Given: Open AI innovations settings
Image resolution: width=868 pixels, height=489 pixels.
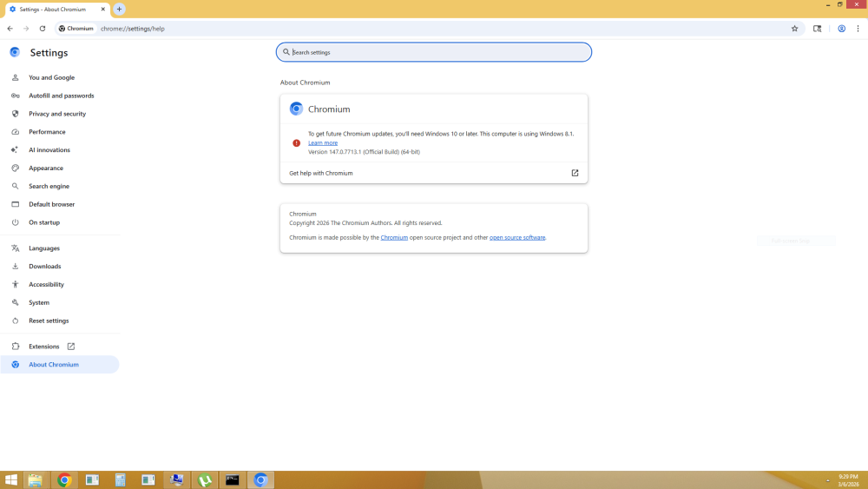Looking at the screenshot, I should coord(49,150).
